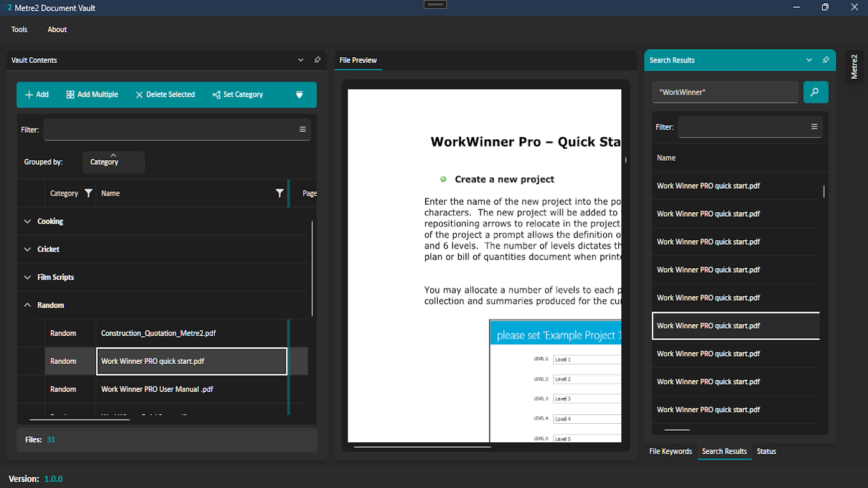Viewport: 868px width, 488px height.
Task: Open the Search Results filter options menu icon
Action: click(x=814, y=127)
